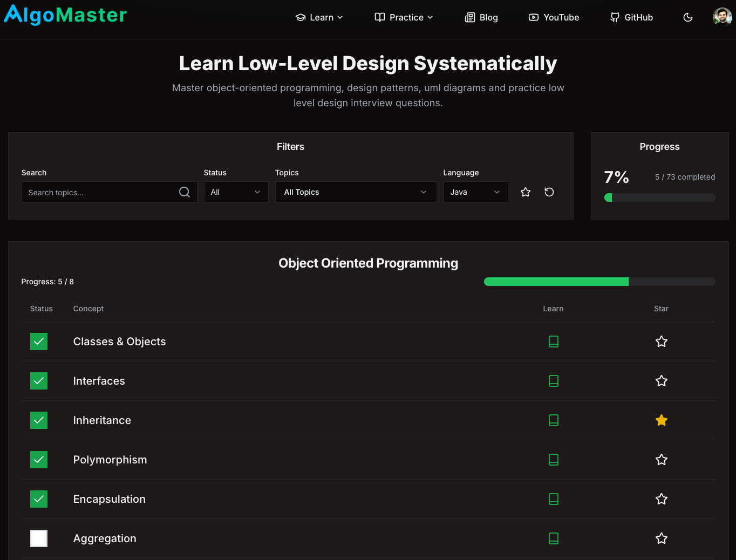Click the reset filters icon
Viewport: 736px width, 560px height.
click(549, 192)
